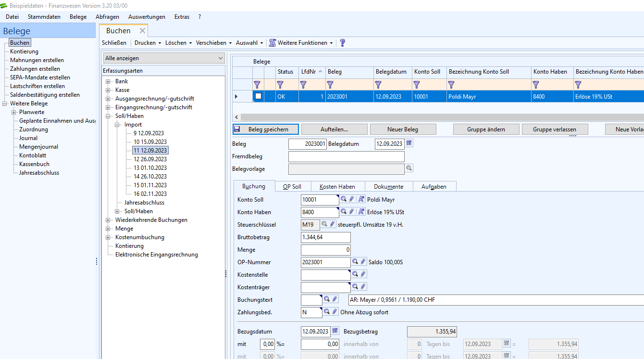The image size is (644, 359).
Task: Click the Beleg speichern button
Action: tap(266, 129)
